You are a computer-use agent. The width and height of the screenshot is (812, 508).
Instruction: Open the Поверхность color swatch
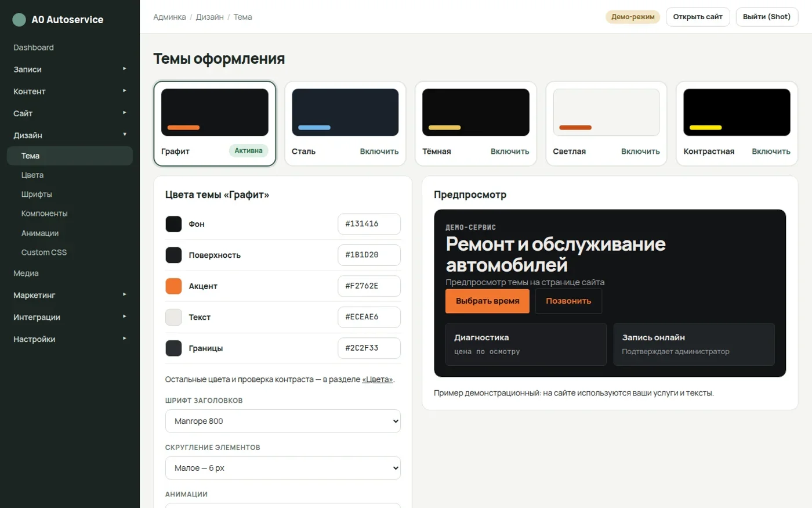click(x=173, y=255)
